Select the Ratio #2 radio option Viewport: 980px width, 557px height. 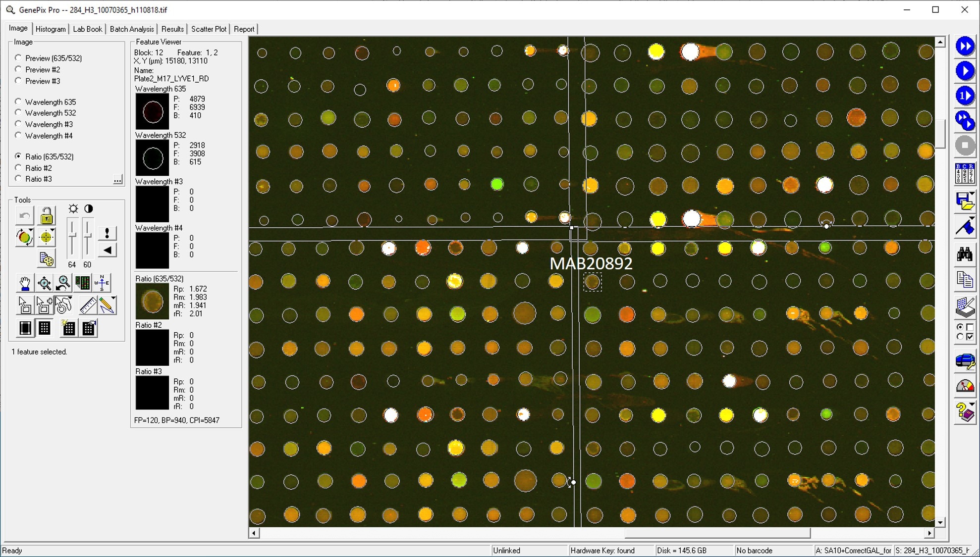(x=18, y=168)
